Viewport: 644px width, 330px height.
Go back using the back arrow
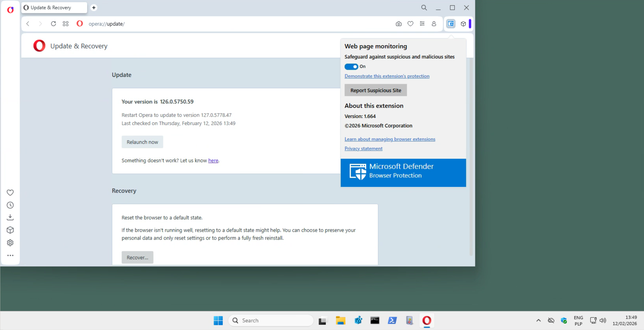[28, 24]
